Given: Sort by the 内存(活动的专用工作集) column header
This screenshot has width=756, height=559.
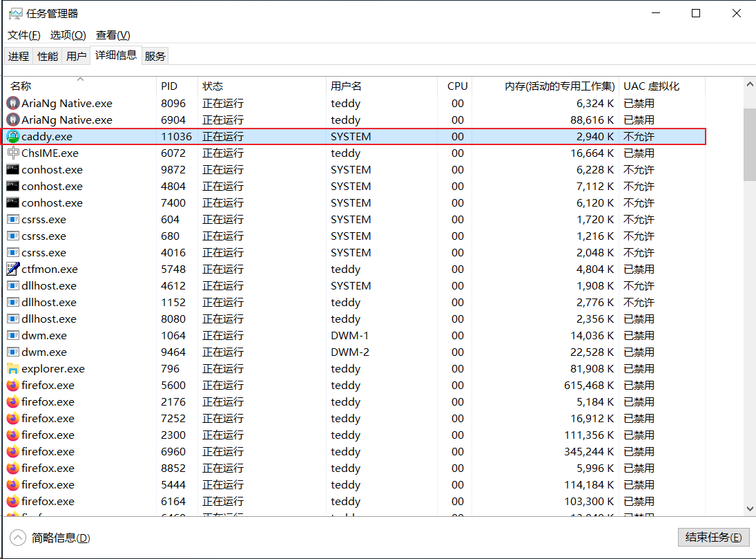Looking at the screenshot, I should pyautogui.click(x=545, y=86).
